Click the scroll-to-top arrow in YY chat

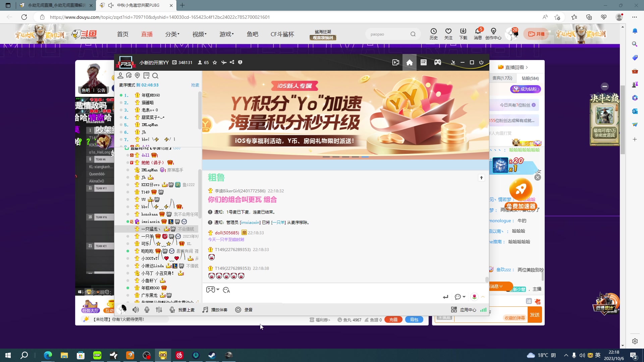pos(481,178)
